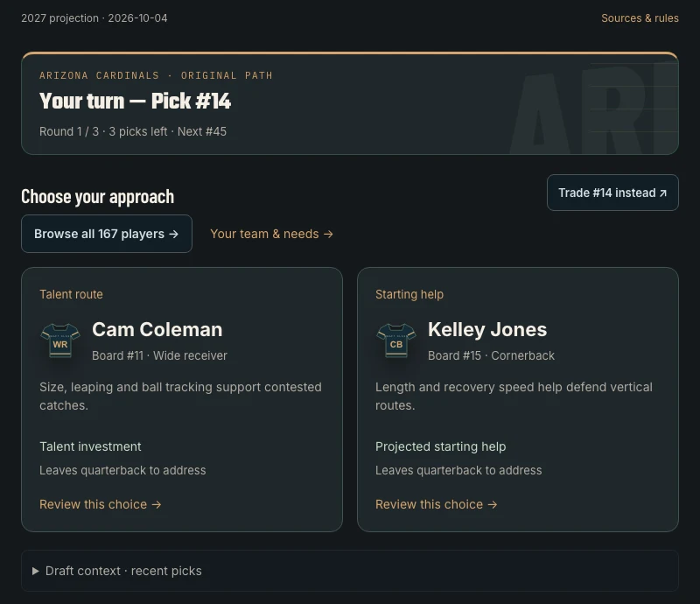Click the Talent route label
This screenshot has height=604, width=700.
[71, 294]
